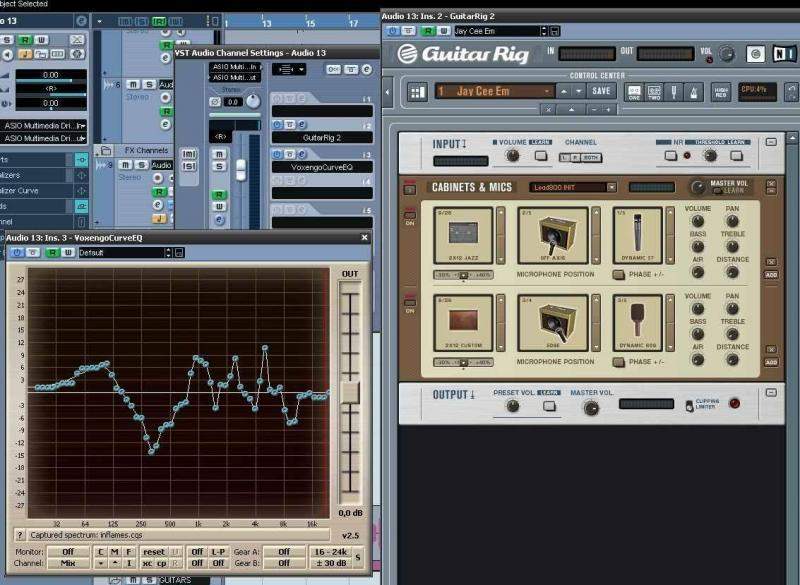800x585 pixels.
Task: Click the empty insert slot i4
Action: click(322, 193)
